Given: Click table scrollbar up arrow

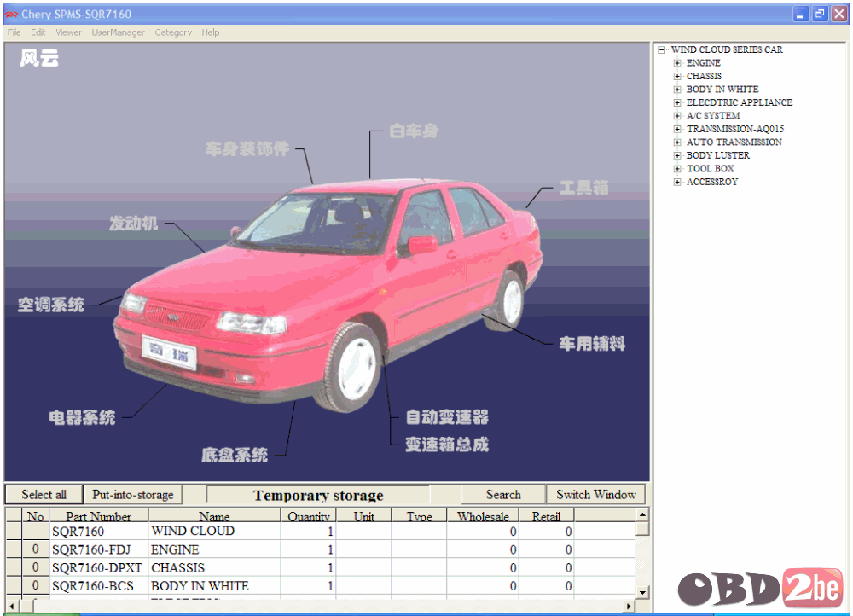Looking at the screenshot, I should pyautogui.click(x=642, y=514).
